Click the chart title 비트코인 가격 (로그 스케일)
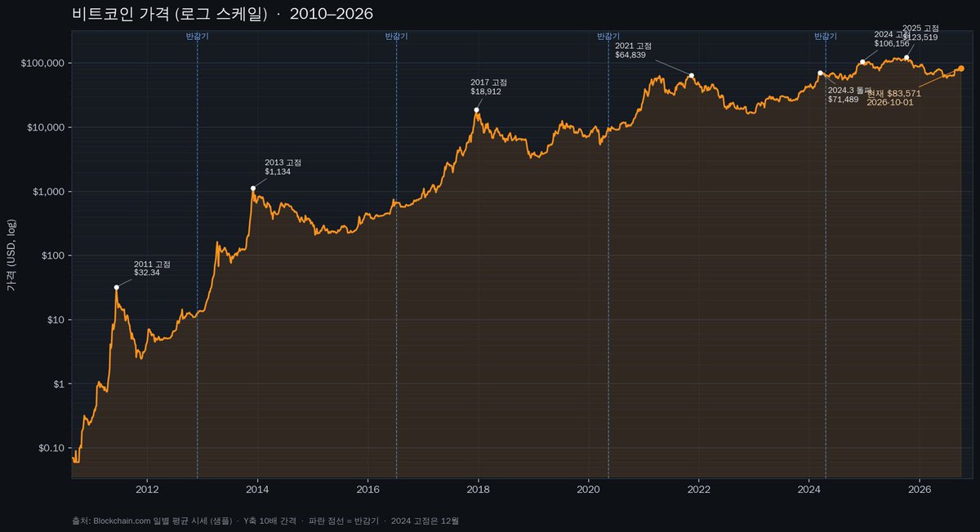The width and height of the screenshot is (980, 532). [x=169, y=14]
